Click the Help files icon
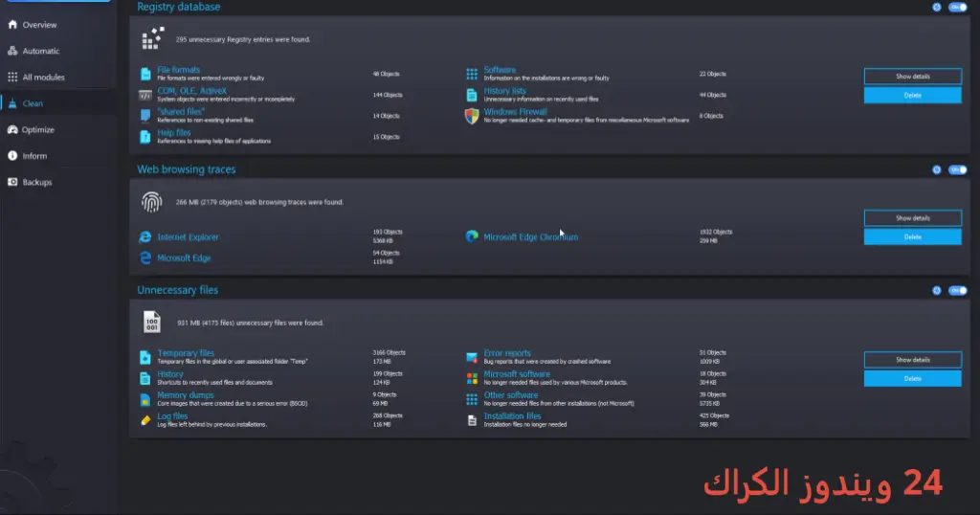Viewport: 980px width, 515px height. [x=145, y=137]
